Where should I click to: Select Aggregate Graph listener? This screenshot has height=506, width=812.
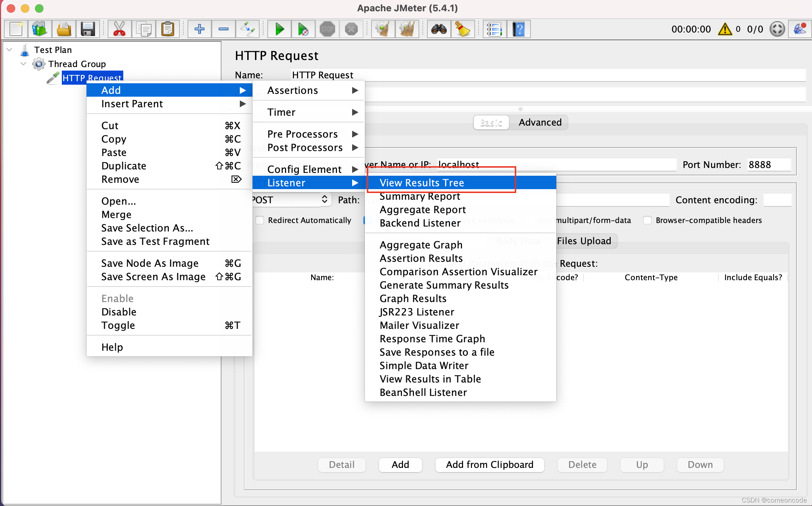(x=461, y=245)
